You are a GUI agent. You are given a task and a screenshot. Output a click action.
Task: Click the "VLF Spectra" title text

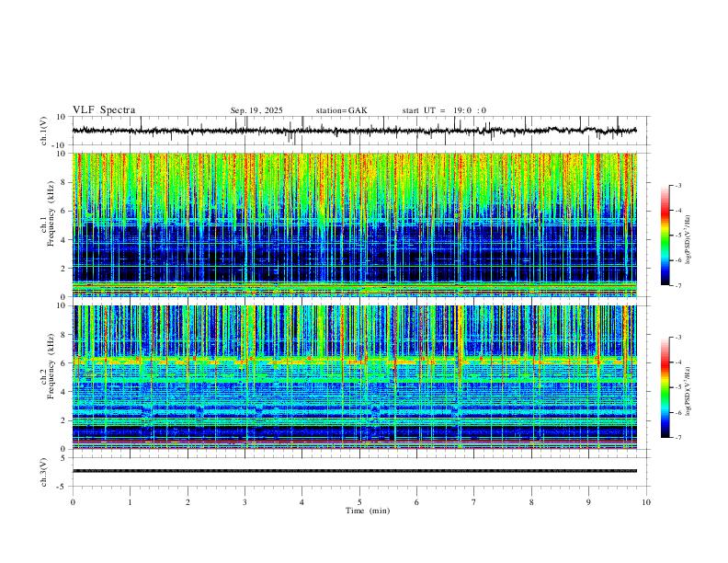coord(104,110)
